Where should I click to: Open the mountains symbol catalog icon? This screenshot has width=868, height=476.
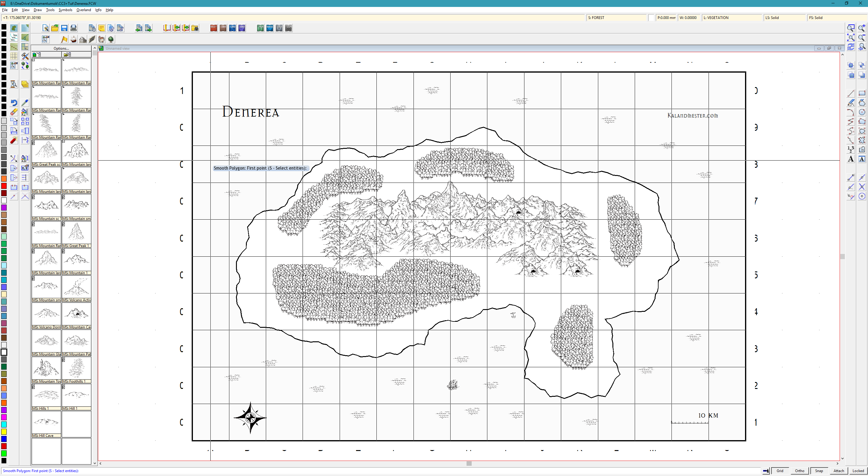tap(83, 39)
